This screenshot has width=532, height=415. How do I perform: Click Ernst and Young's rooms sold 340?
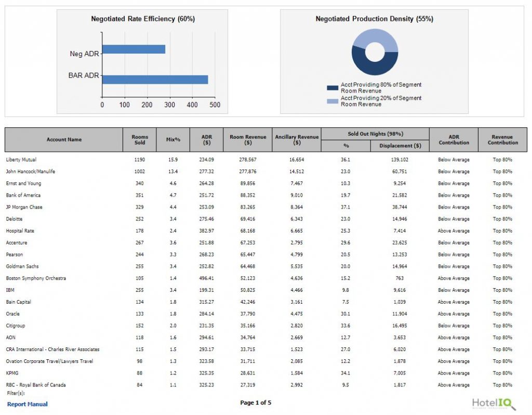tap(139, 184)
